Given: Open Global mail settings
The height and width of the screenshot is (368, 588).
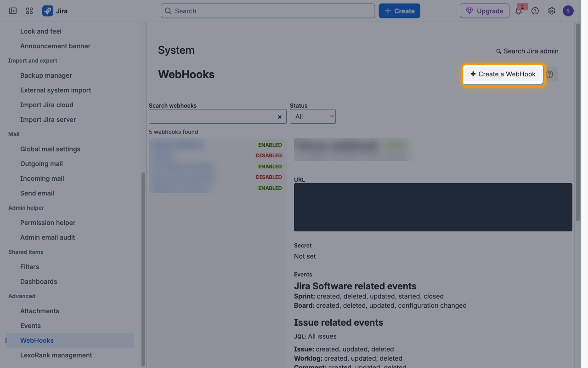Looking at the screenshot, I should coord(50,149).
